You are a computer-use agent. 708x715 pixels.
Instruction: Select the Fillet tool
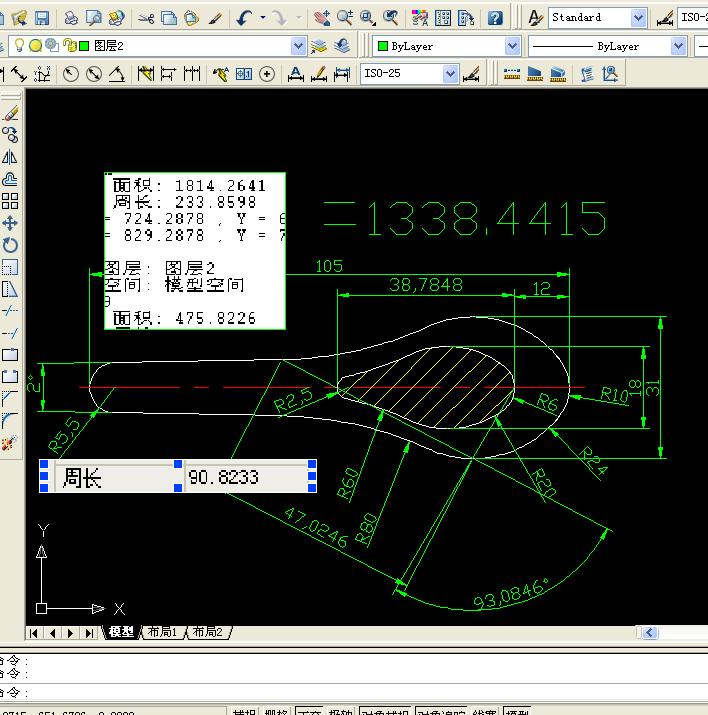click(x=10, y=420)
